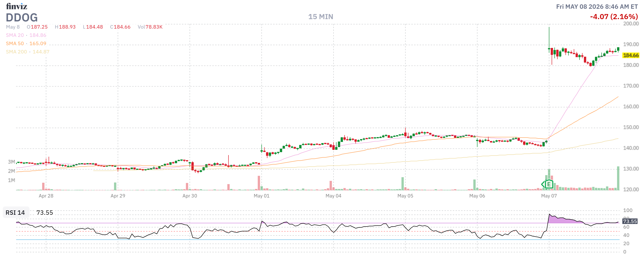644x259 pixels.
Task: Click the May 01 date label
Action: [261, 196]
